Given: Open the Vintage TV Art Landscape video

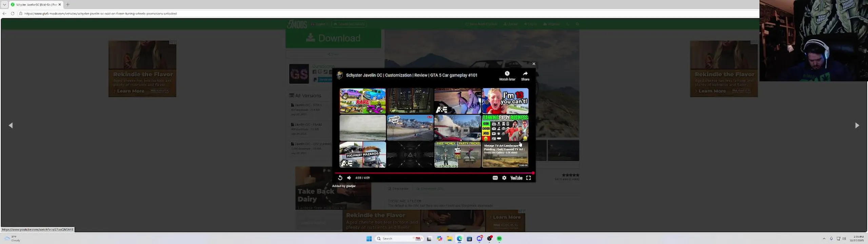Looking at the screenshot, I should coord(505,155).
